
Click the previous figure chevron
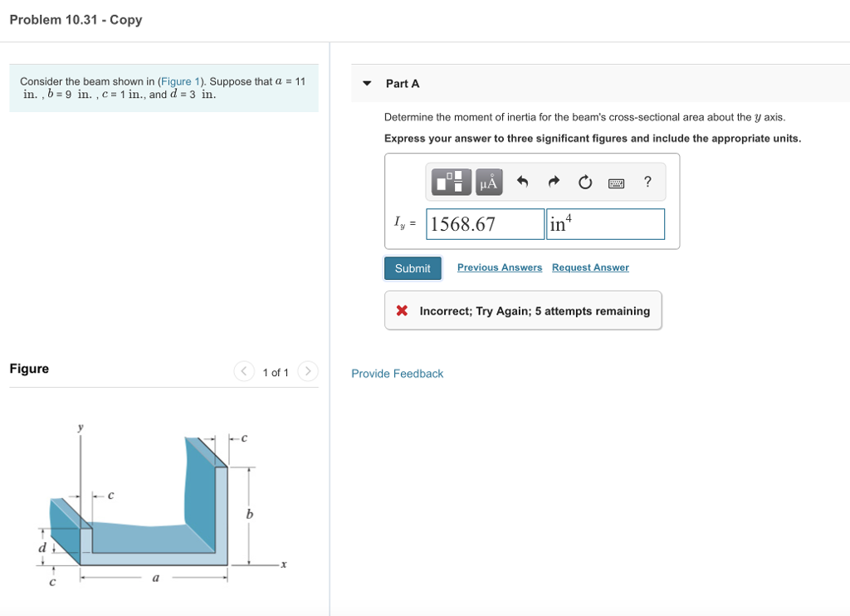[x=244, y=372]
